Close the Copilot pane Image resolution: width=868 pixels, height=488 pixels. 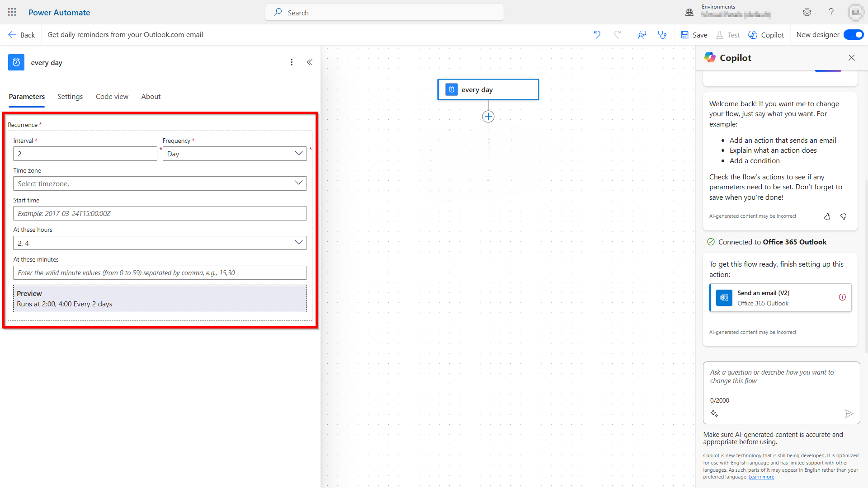pos(852,58)
